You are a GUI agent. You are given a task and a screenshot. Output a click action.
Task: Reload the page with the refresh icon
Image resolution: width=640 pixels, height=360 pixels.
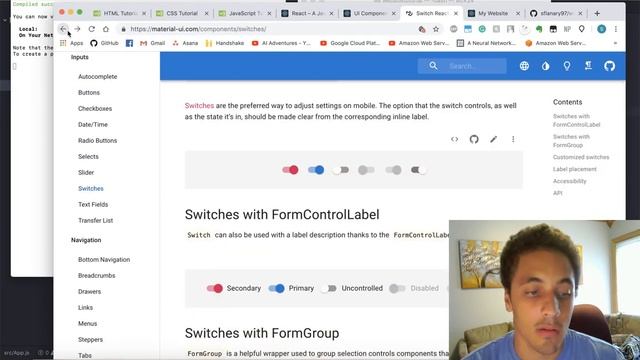coord(91,29)
